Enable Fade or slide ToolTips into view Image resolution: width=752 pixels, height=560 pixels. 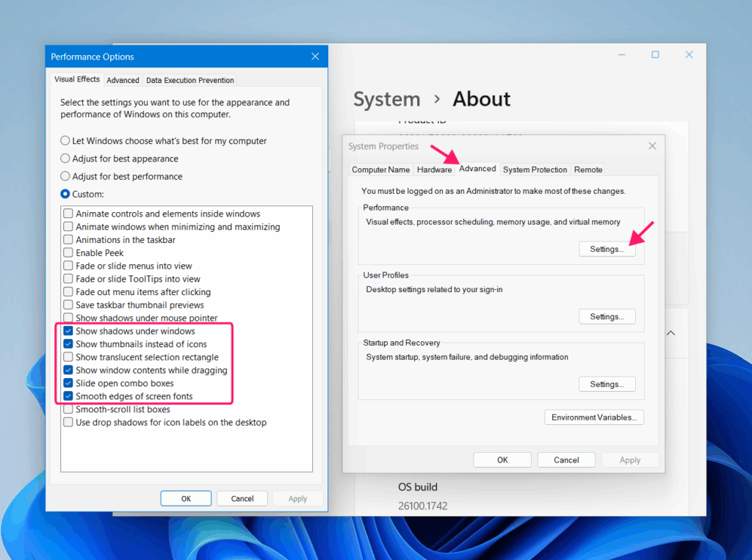(x=68, y=279)
